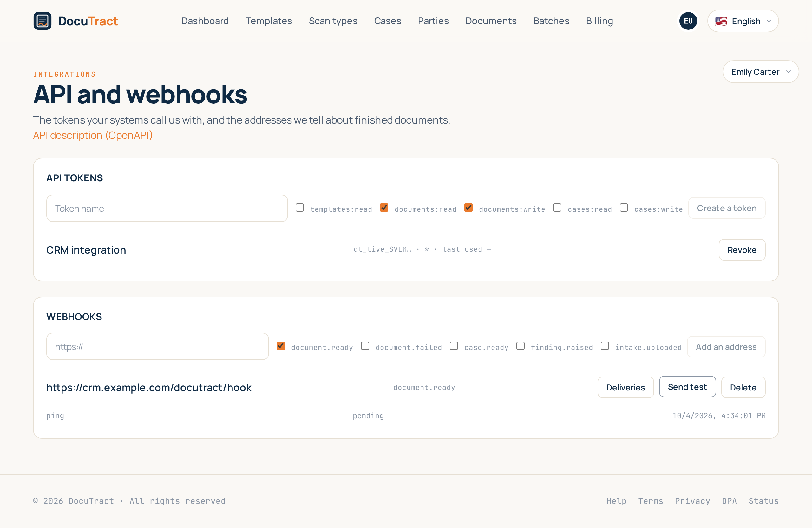Open the Documents section
812x528 pixels.
point(491,21)
